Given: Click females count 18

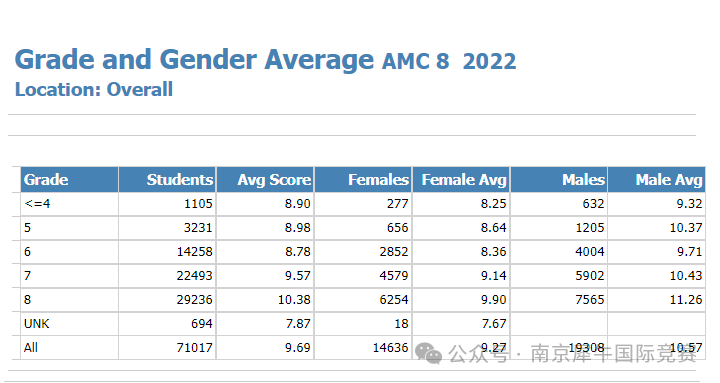Looking at the screenshot, I should pos(401,324).
